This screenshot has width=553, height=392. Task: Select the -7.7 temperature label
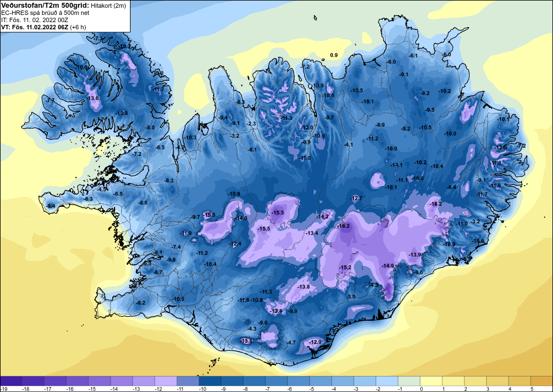tap(50, 101)
